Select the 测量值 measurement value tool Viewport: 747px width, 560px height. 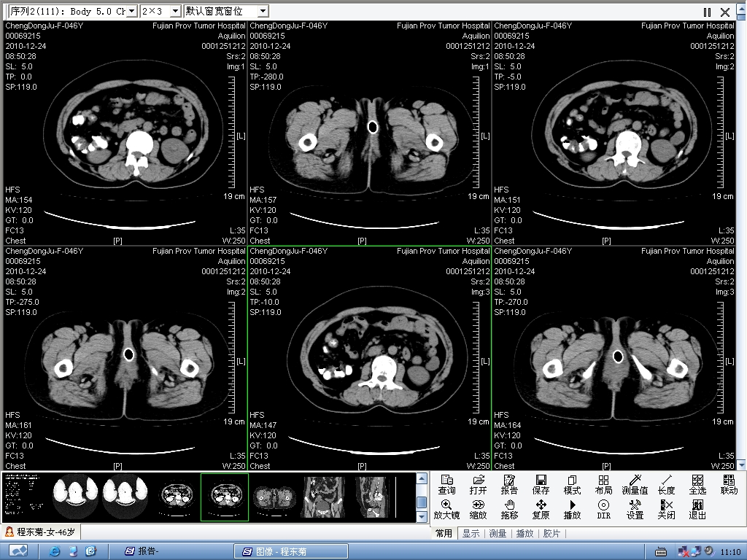(635, 485)
